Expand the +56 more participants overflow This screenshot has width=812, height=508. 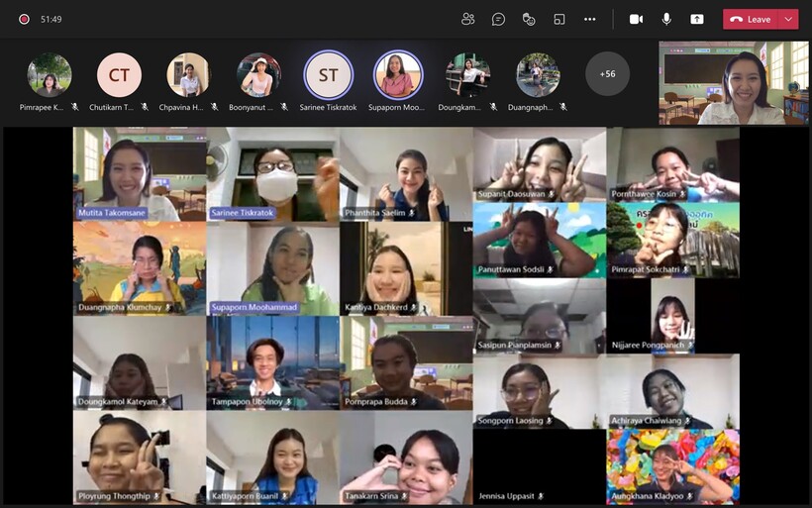(607, 74)
